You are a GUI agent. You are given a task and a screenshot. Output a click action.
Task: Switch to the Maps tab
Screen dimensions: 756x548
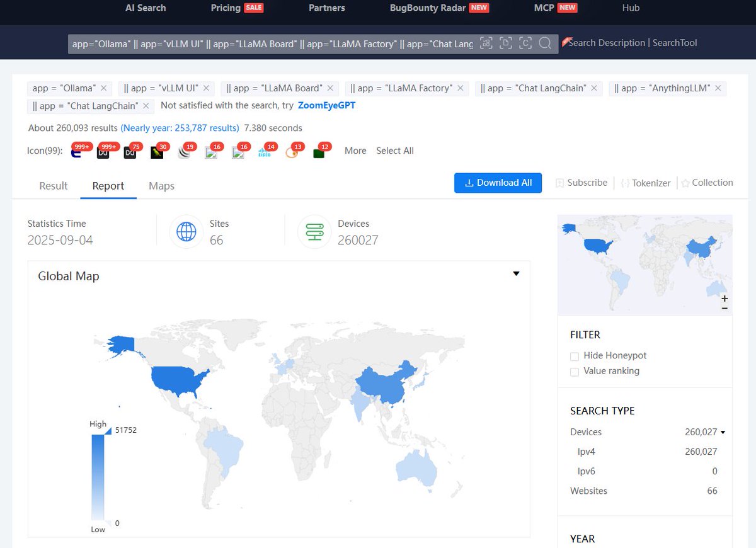pos(161,186)
